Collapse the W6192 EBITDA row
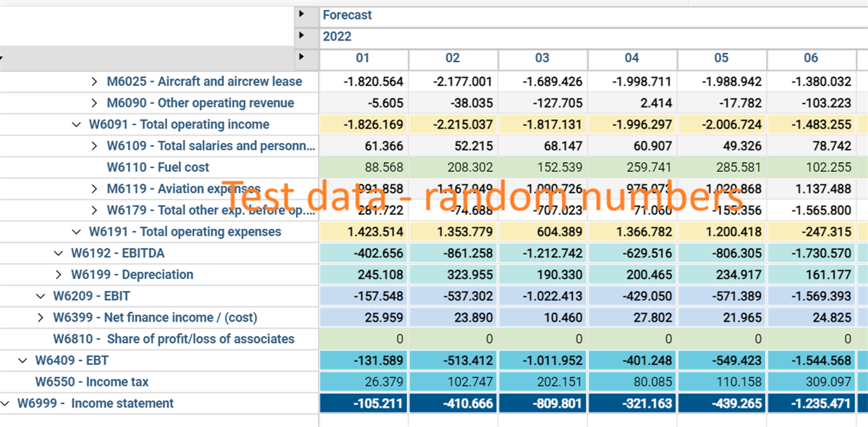The image size is (868, 427). [x=59, y=254]
